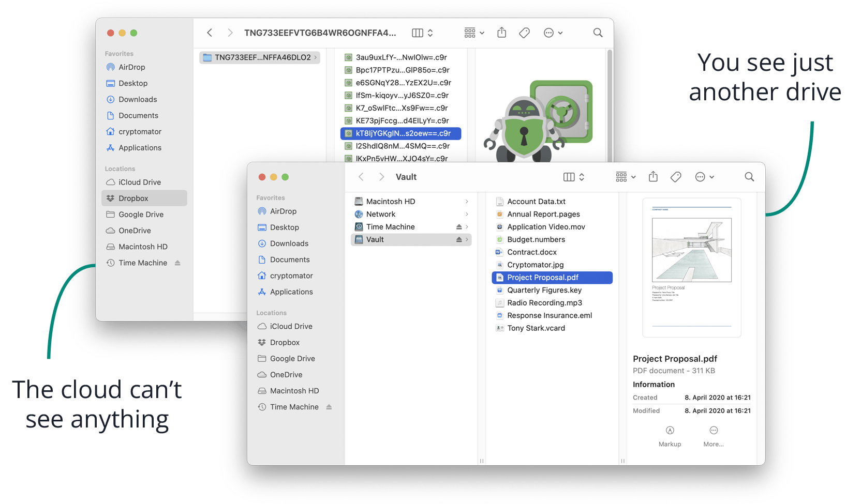Open the cryptomator folder from Favorites sidebar

click(x=290, y=276)
